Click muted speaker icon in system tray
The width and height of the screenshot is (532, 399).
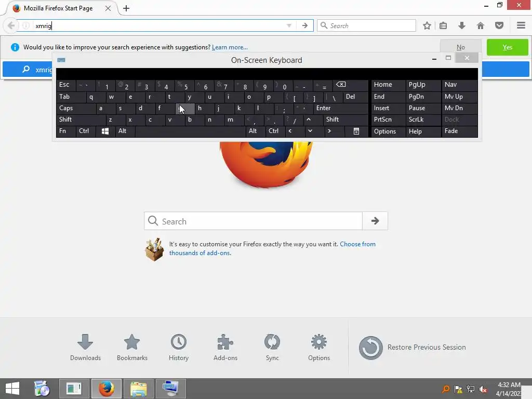[x=483, y=390]
